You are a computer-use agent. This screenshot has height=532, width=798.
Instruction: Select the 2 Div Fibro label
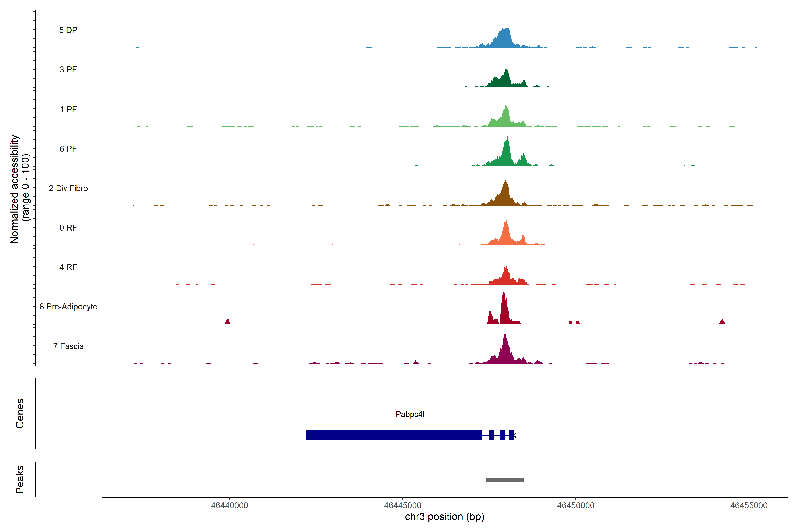68,188
